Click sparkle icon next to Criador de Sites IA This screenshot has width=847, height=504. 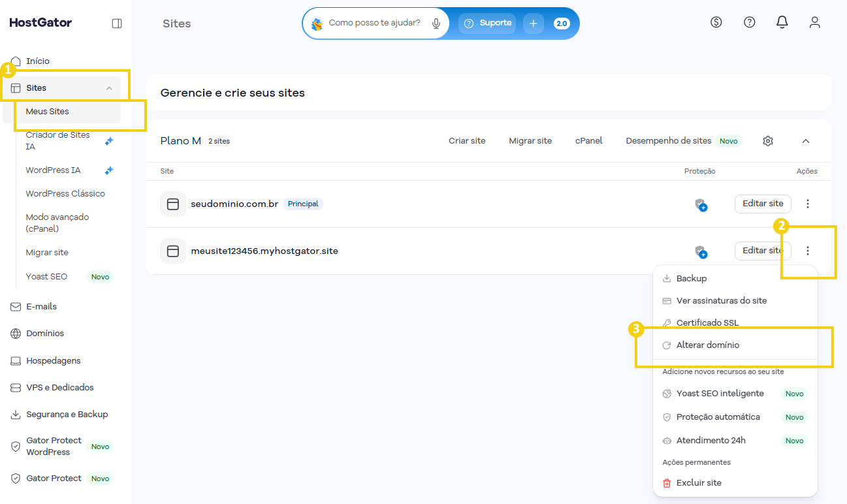(x=109, y=141)
